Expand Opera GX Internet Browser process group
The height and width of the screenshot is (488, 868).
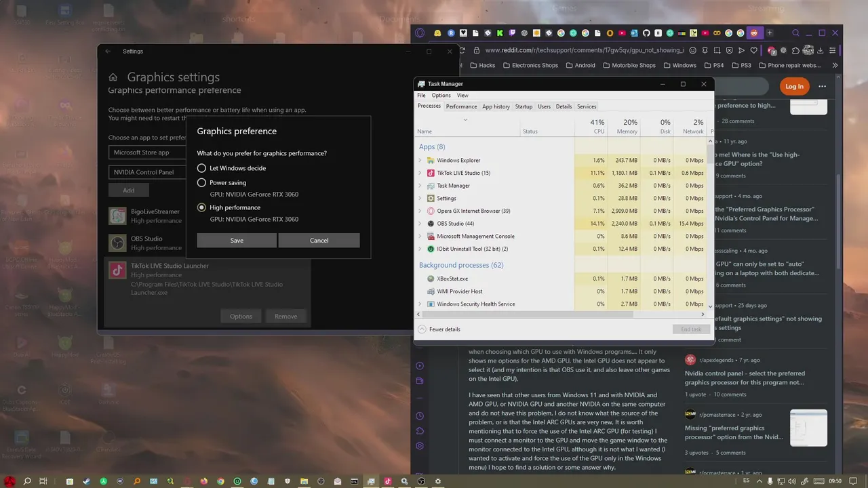420,211
